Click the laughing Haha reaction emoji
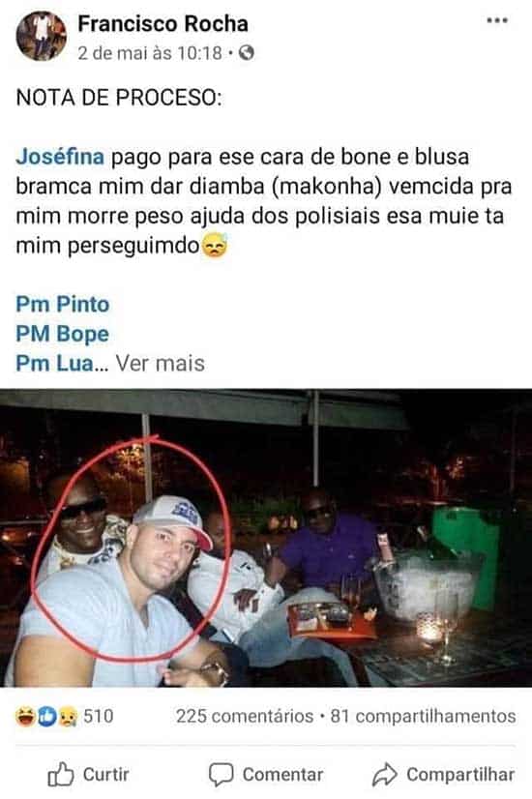Image resolution: width=532 pixels, height=799 pixels. point(25,717)
